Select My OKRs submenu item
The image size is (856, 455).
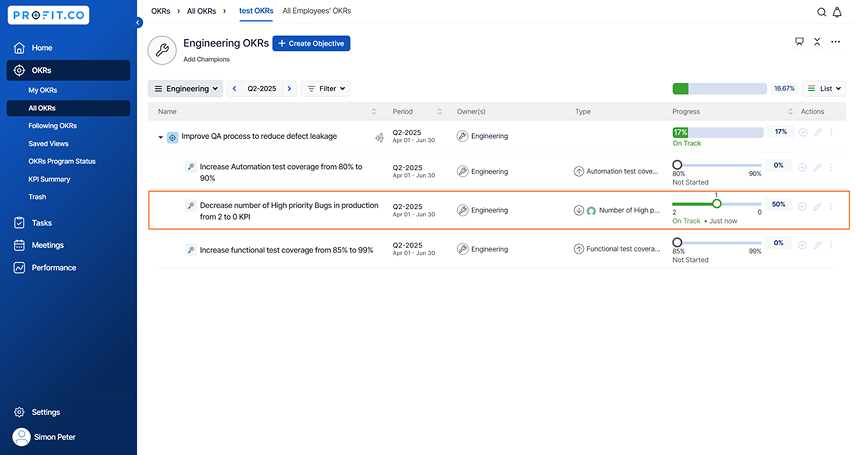[43, 90]
